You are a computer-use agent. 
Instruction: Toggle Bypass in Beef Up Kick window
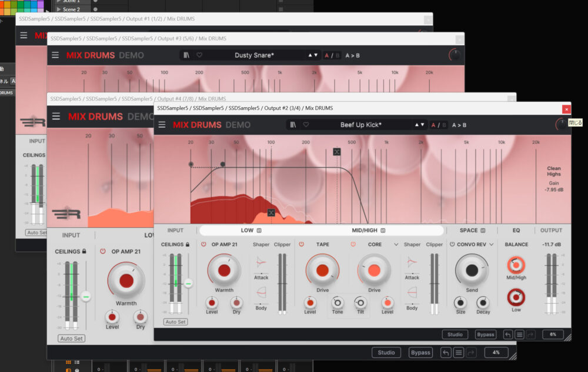[486, 334]
